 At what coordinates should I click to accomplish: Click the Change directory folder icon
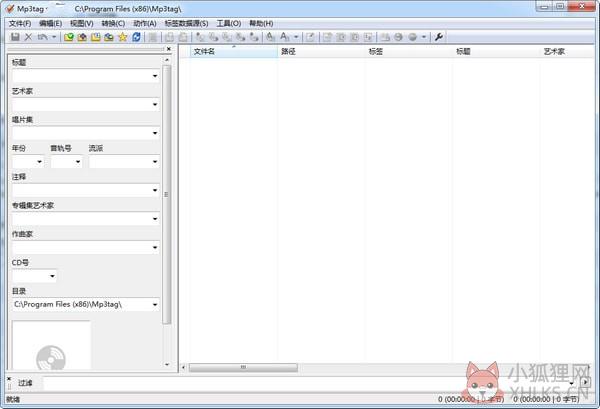click(x=69, y=37)
